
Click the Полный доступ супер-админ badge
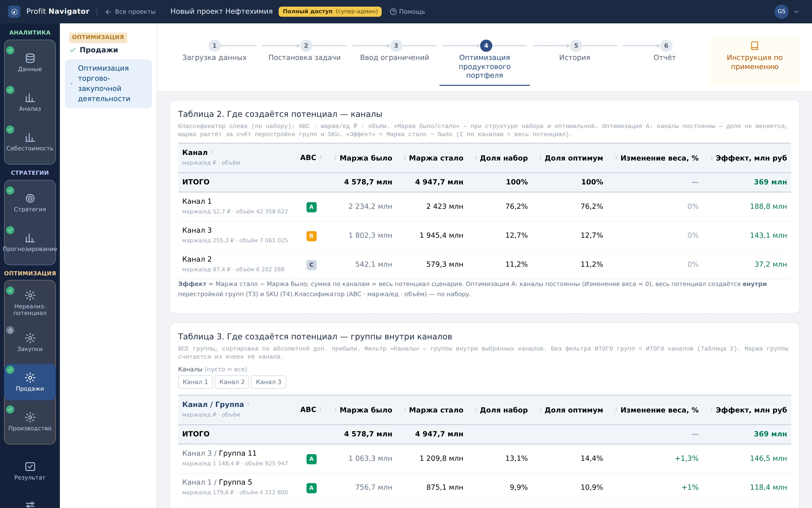(x=330, y=11)
